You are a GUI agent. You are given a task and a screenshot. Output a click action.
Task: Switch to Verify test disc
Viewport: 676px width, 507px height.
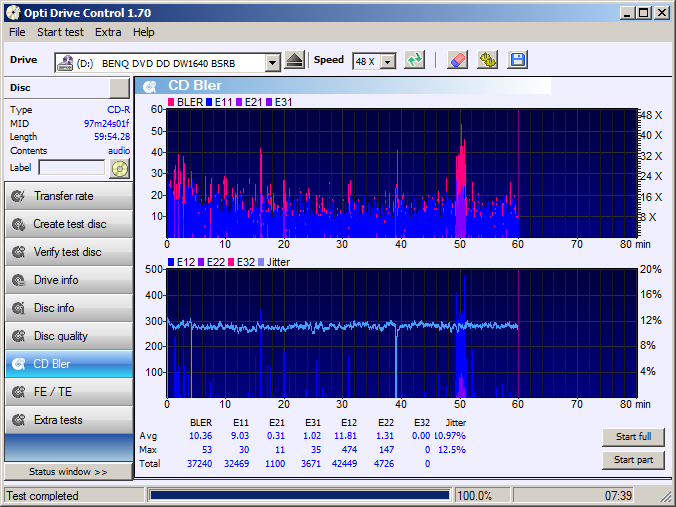69,252
